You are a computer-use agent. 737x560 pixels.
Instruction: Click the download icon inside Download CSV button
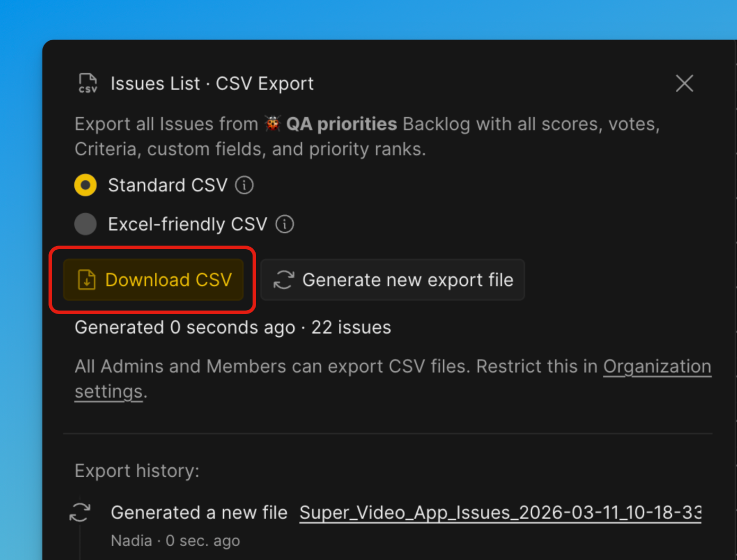(86, 280)
